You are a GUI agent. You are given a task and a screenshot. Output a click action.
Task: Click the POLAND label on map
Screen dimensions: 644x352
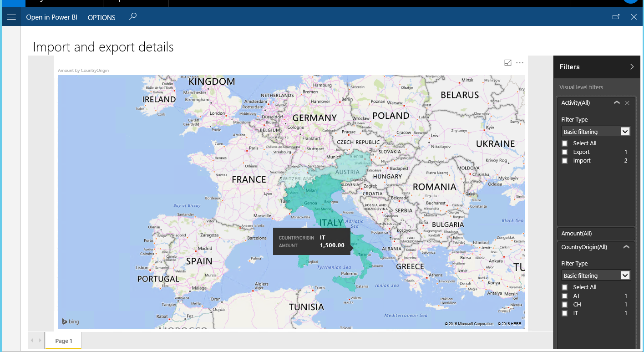390,116
